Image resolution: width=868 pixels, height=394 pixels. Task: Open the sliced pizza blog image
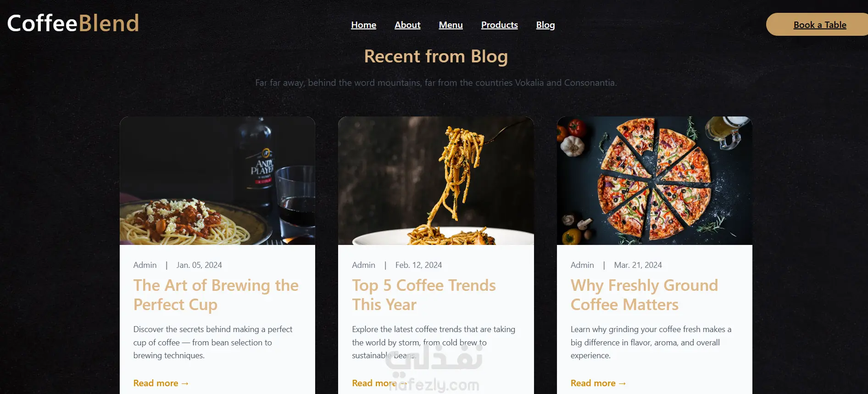[655, 181]
